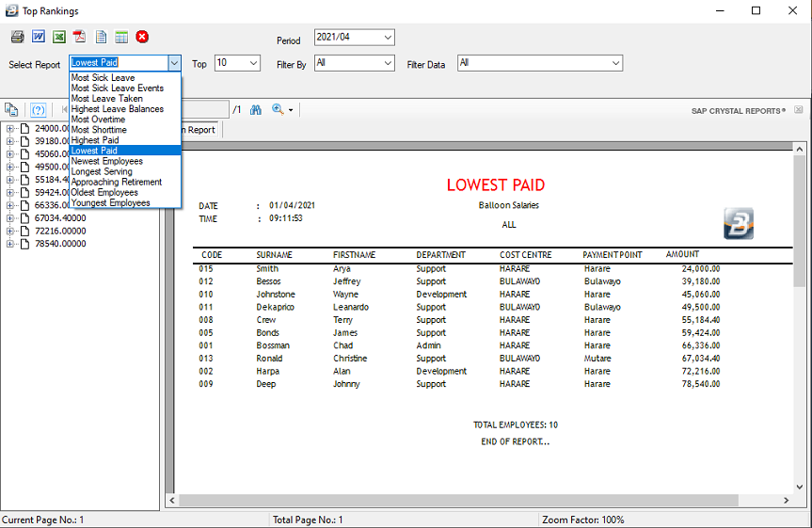Click vertical scrollbar down arrow

pos(800,487)
